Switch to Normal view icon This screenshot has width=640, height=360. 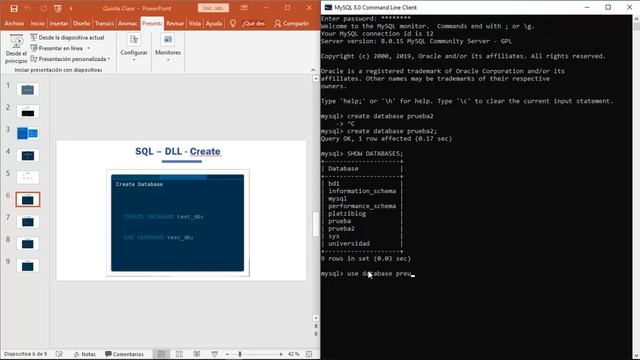tap(162, 354)
